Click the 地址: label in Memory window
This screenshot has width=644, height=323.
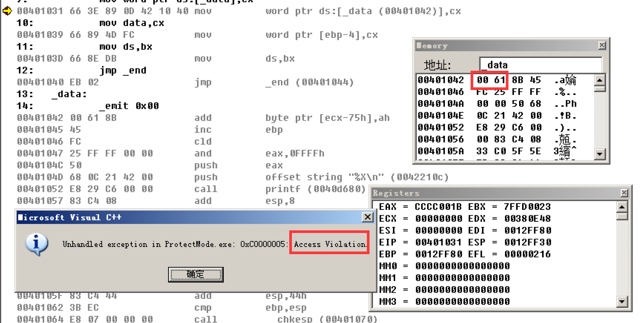tap(437, 65)
